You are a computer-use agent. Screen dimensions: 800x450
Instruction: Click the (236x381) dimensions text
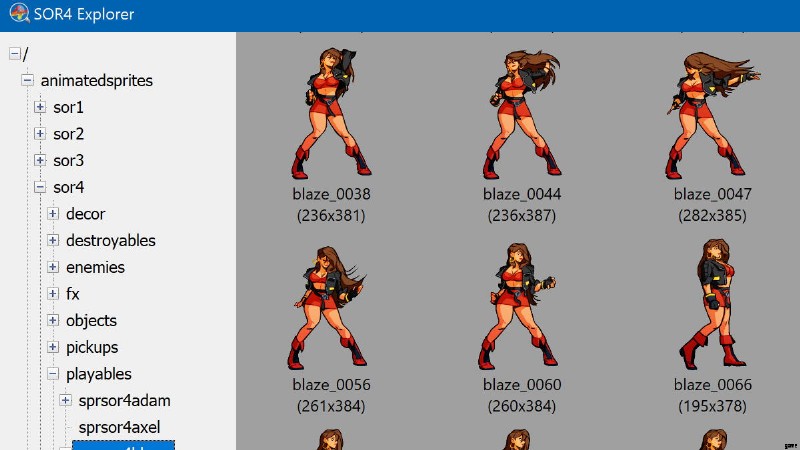(331, 215)
